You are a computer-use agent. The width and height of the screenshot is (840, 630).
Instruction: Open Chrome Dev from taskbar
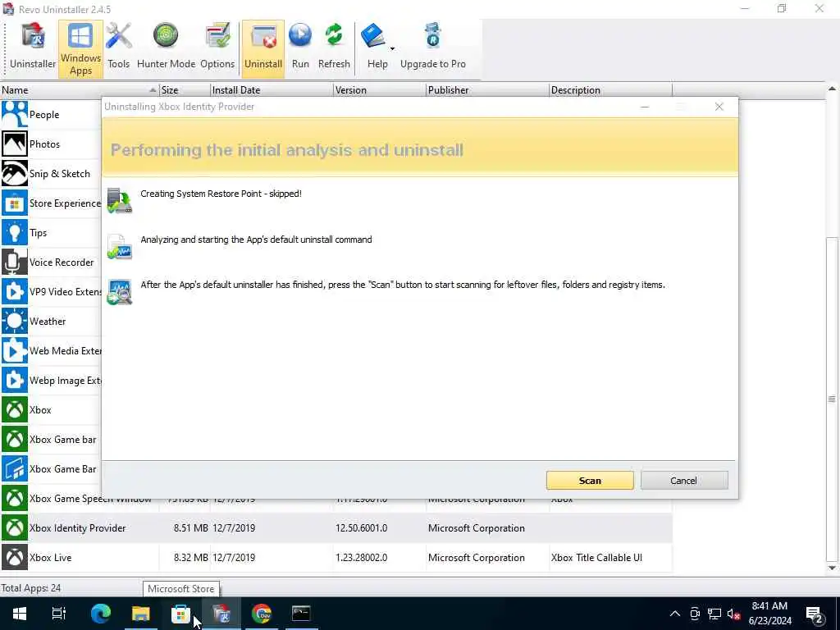coord(262,614)
